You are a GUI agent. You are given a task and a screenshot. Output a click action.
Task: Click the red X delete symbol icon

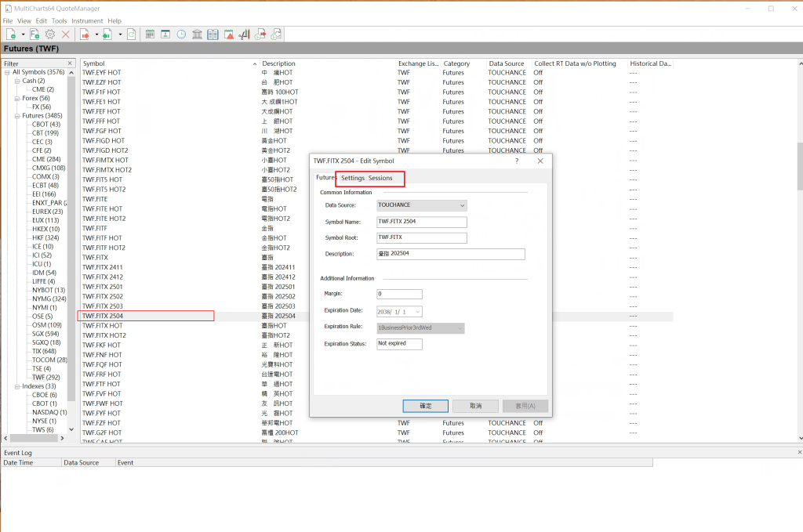click(65, 34)
